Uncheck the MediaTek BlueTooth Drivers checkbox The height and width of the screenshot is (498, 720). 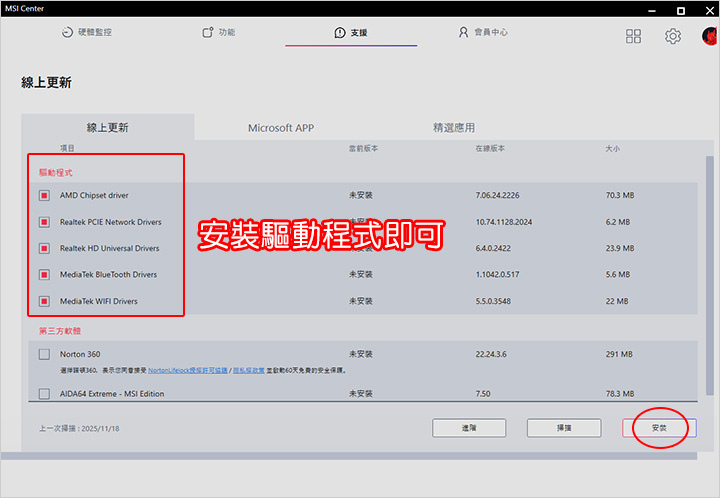[x=44, y=274]
